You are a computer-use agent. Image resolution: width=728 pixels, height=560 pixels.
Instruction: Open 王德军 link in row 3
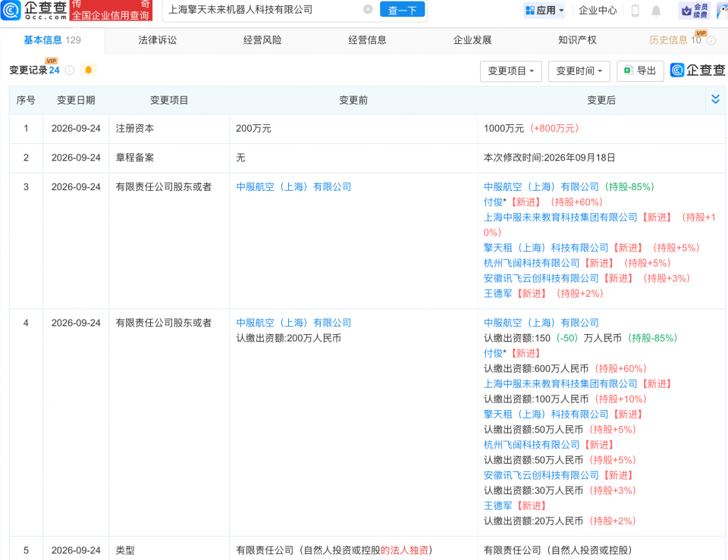tap(497, 294)
